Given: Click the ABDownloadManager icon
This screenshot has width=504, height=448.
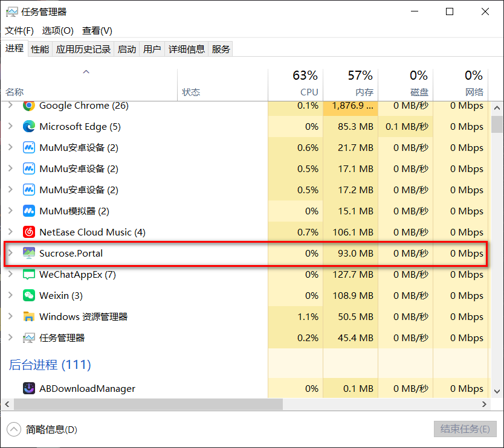Looking at the screenshot, I should click(x=29, y=388).
